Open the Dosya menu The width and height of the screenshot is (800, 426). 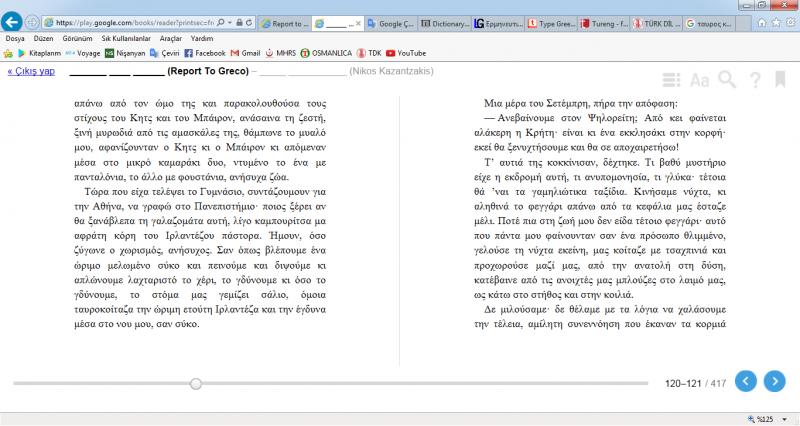(x=15, y=38)
